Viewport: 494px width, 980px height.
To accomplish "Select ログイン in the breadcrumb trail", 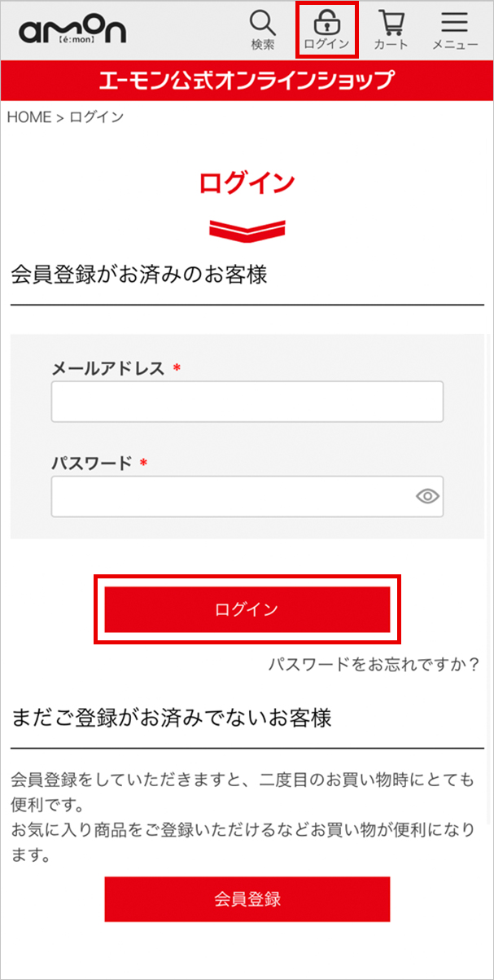I will coord(96,116).
